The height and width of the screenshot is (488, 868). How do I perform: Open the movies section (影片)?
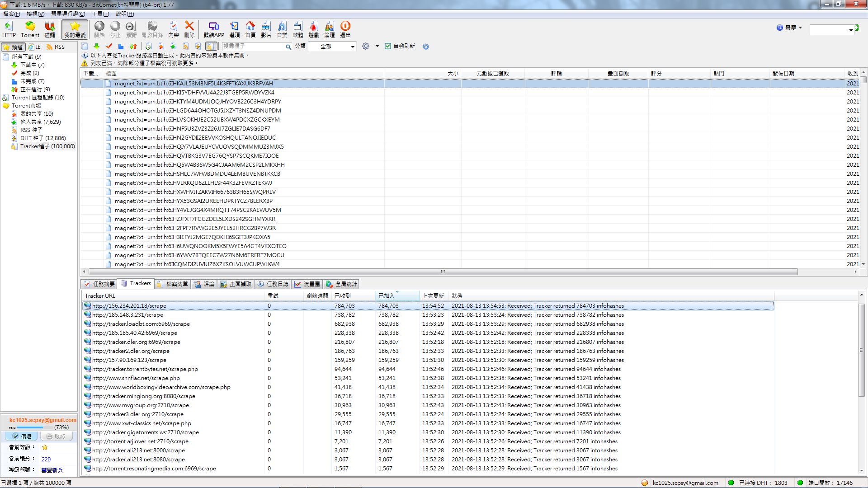point(266,29)
